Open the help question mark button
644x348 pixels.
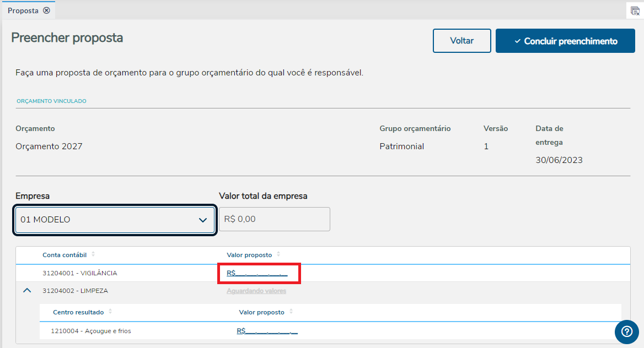pos(626,331)
